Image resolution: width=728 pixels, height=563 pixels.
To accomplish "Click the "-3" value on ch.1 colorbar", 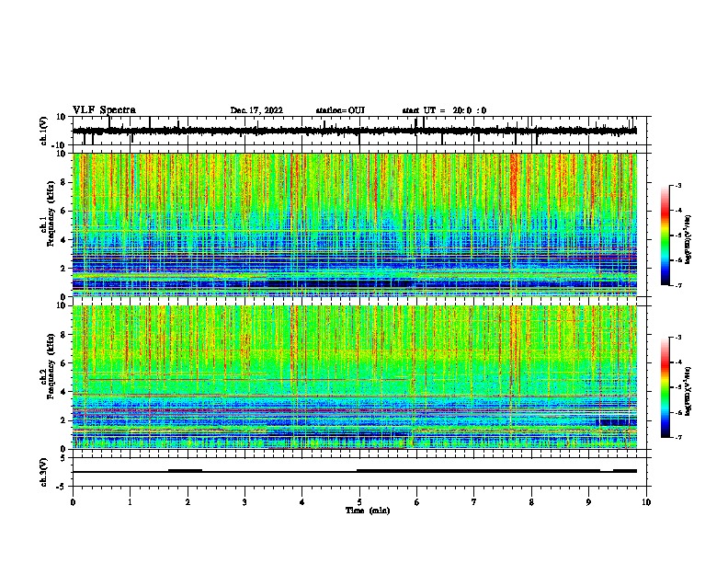I will tap(677, 186).
